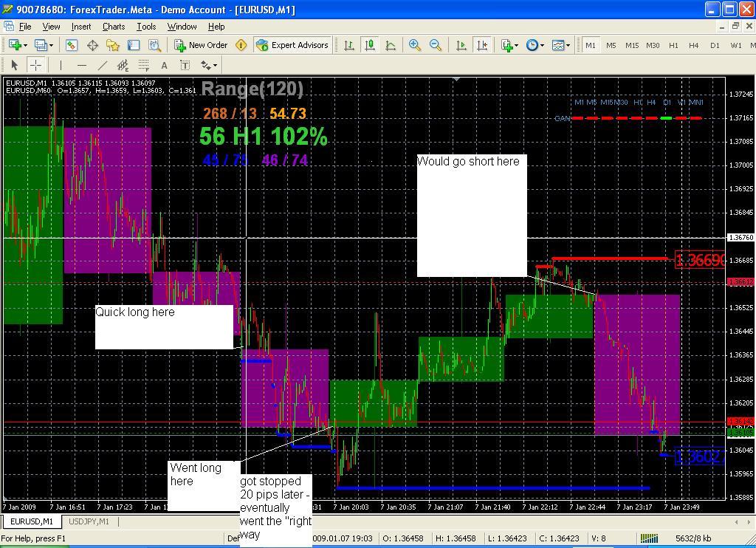Switch chart to candlestick mode
756x548 pixels.
[370, 45]
